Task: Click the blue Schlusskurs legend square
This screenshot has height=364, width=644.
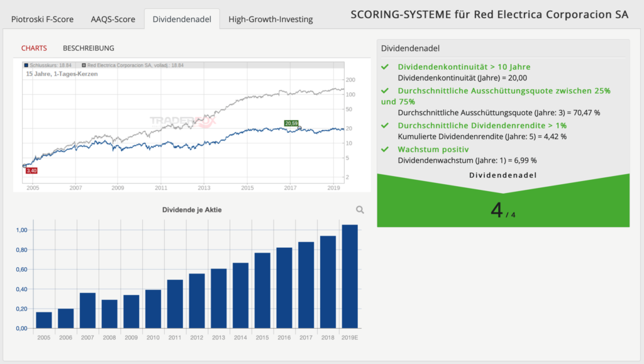Action: tap(26, 65)
